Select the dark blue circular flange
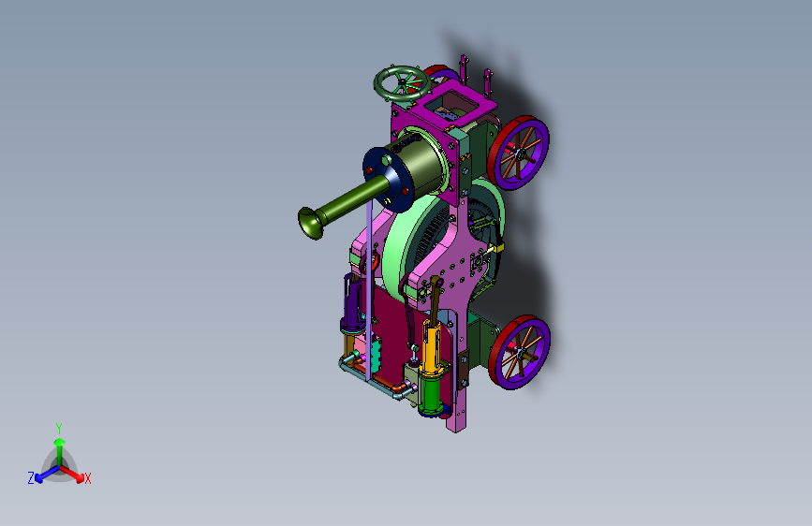 tap(388, 180)
